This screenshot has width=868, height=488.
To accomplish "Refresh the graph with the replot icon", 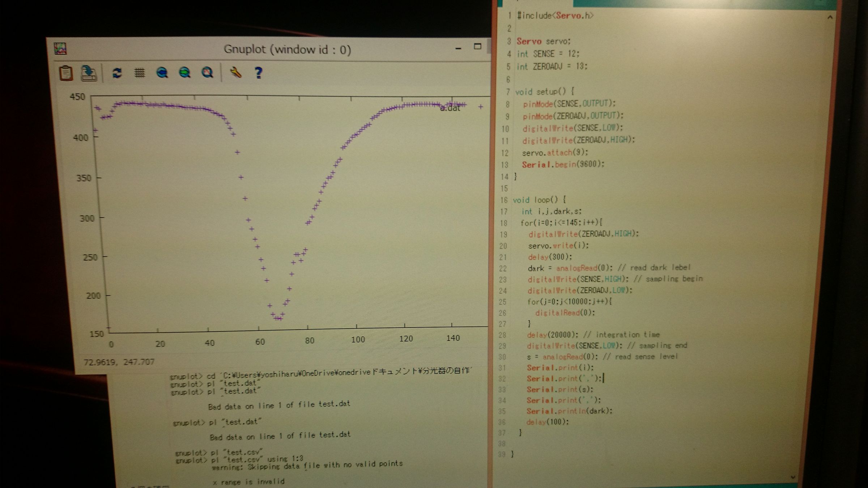I will pyautogui.click(x=116, y=73).
